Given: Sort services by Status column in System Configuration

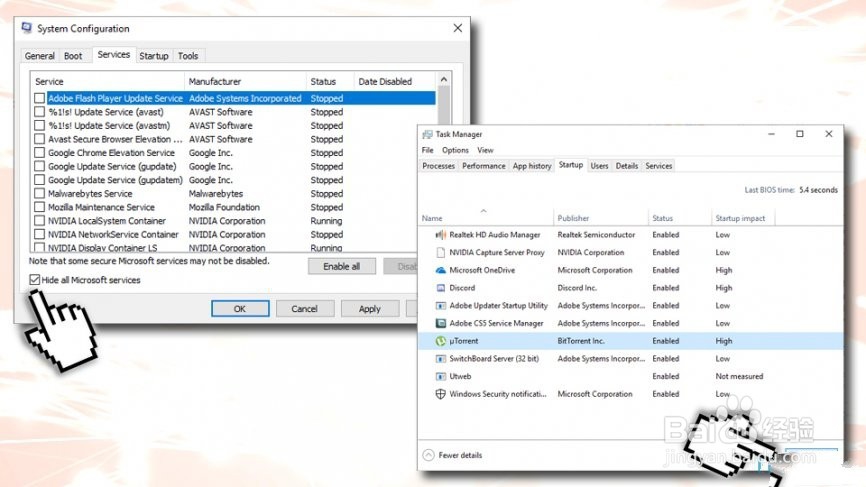Looking at the screenshot, I should (330, 81).
